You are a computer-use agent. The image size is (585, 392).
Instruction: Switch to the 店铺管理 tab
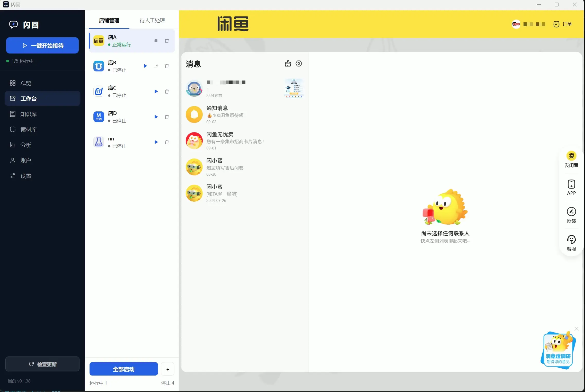tap(109, 20)
